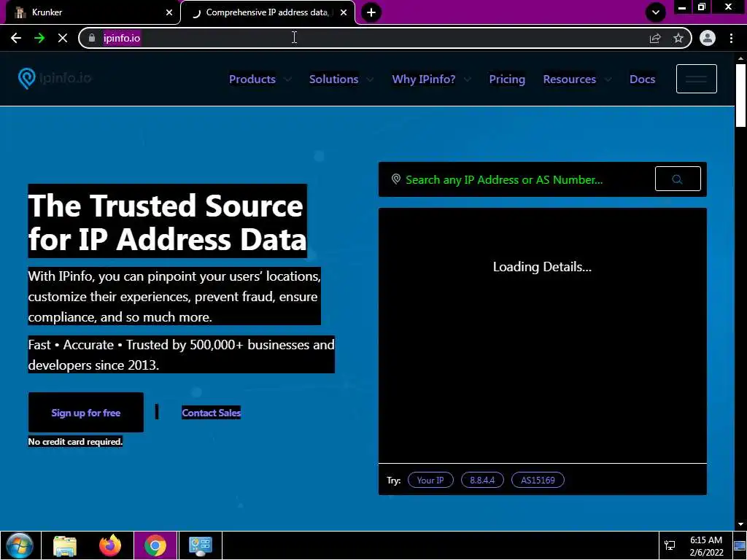
Task: Close the Comprehensive IP address data tab
Action: [344, 12]
